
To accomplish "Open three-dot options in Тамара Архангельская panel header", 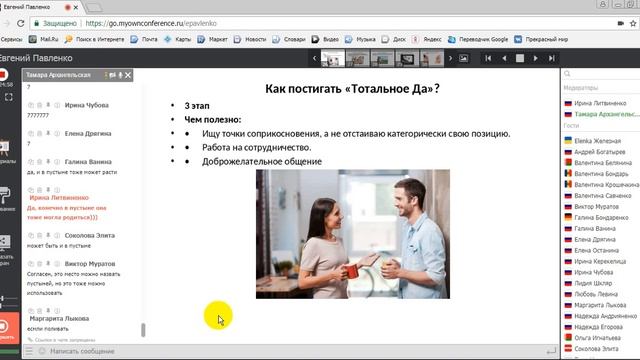I will (x=106, y=75).
